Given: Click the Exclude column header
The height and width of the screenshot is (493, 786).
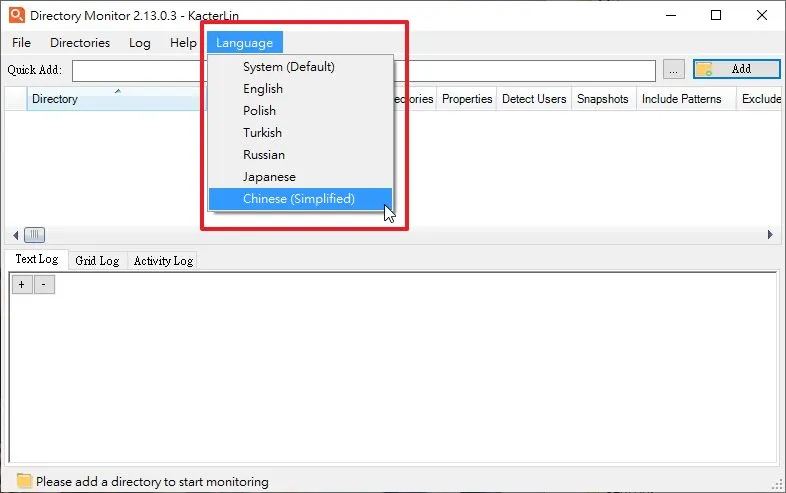Looking at the screenshot, I should click(761, 99).
